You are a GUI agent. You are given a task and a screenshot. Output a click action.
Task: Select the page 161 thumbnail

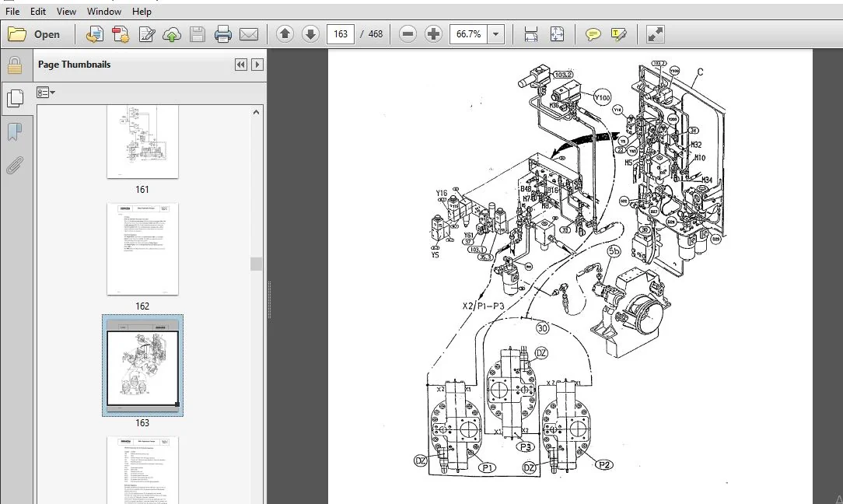[142, 142]
